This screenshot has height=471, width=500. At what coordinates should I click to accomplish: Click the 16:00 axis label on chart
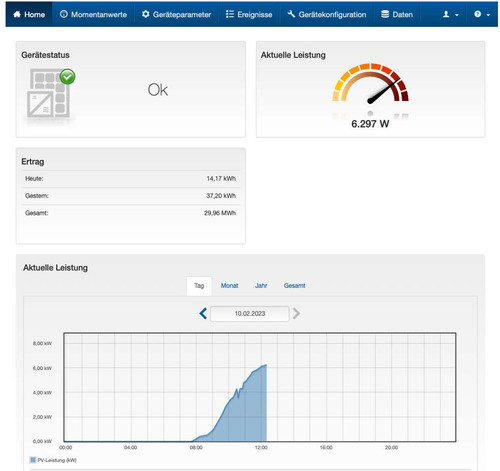[326, 447]
